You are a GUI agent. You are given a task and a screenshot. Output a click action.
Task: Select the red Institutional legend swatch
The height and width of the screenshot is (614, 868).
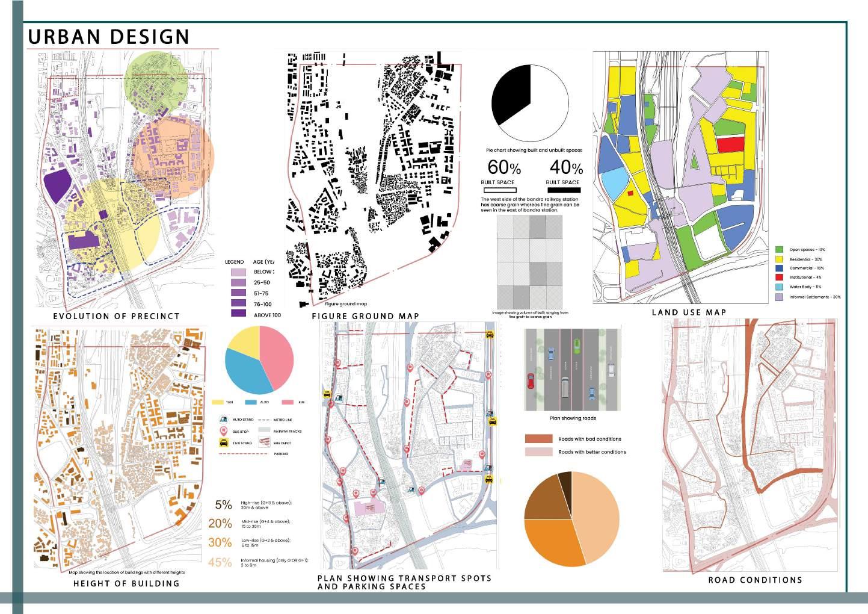point(779,277)
